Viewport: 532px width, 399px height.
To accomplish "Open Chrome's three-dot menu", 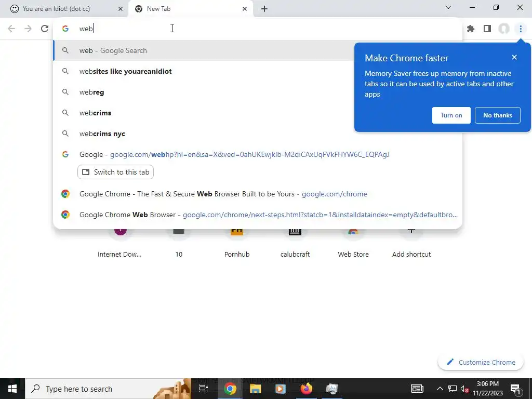I will pos(521,29).
